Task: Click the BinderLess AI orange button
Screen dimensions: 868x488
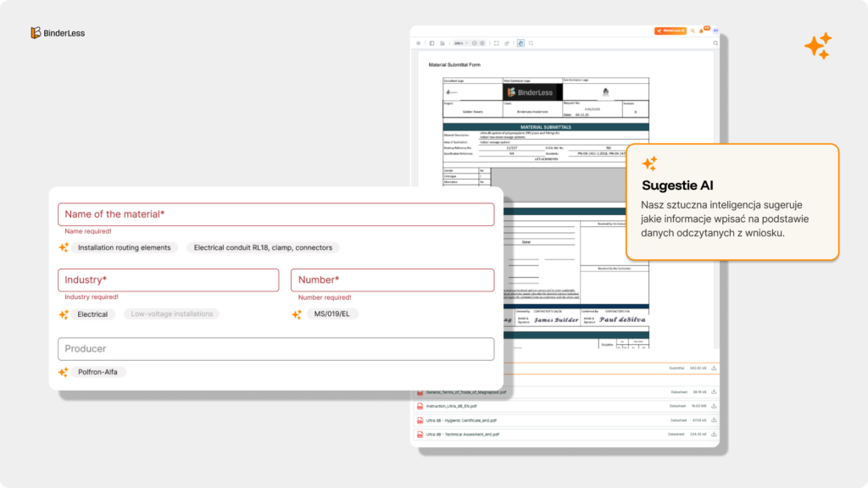Action: pos(670,30)
